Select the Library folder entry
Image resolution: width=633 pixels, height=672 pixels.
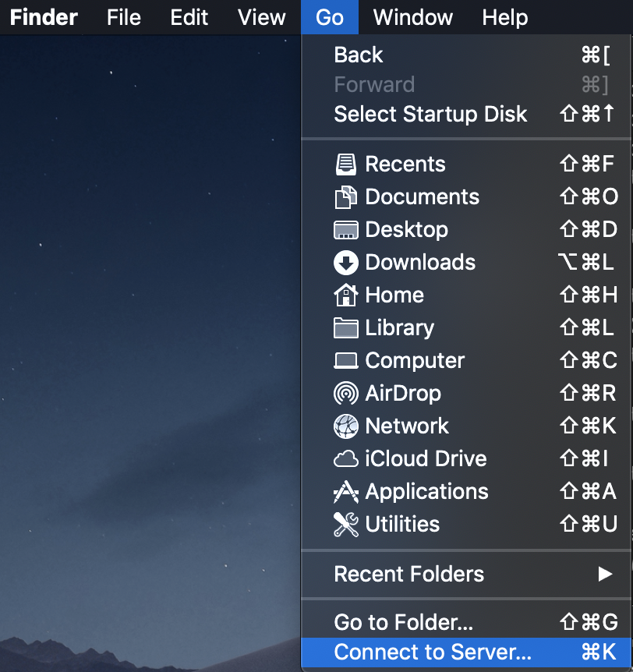point(399,328)
